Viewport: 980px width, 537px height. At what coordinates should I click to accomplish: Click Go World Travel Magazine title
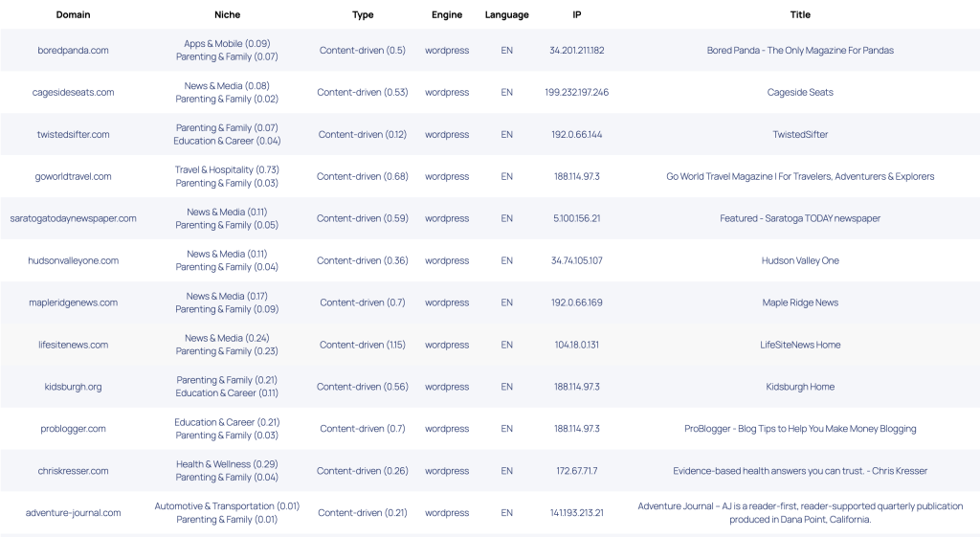coord(800,176)
